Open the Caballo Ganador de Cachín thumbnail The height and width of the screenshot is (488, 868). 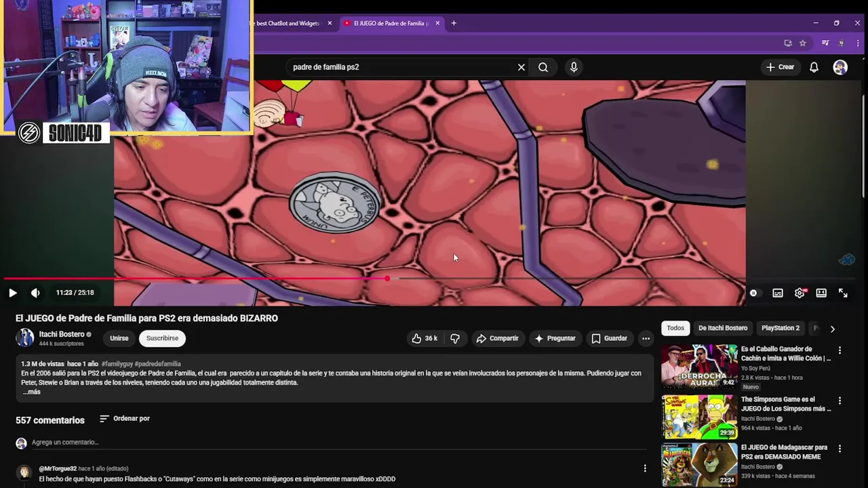[699, 366]
